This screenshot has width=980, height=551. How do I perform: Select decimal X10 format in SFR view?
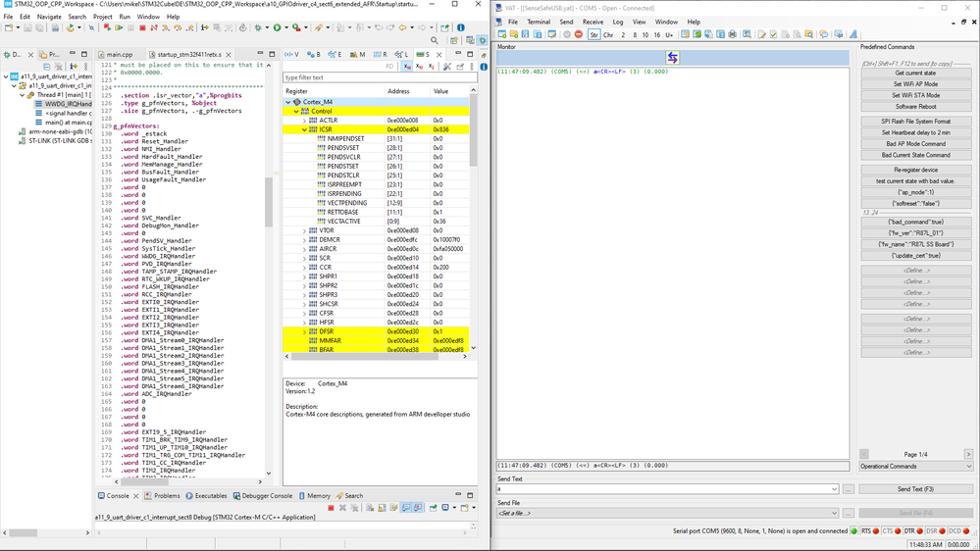(420, 67)
